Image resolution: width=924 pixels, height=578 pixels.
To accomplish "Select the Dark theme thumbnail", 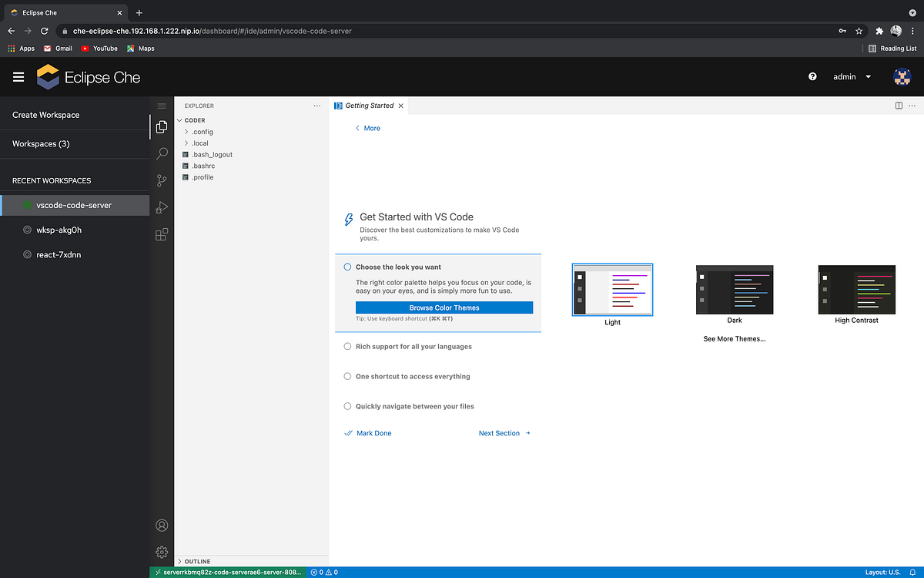I will (734, 289).
